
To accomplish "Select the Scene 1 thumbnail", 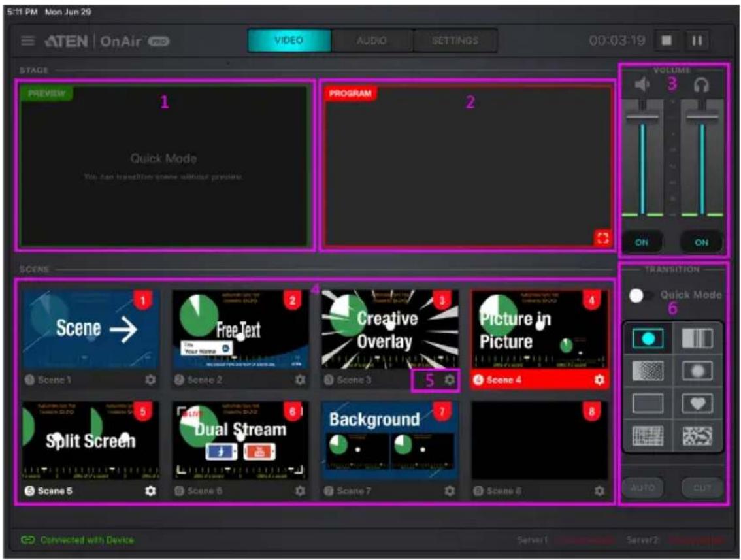I will click(x=90, y=329).
